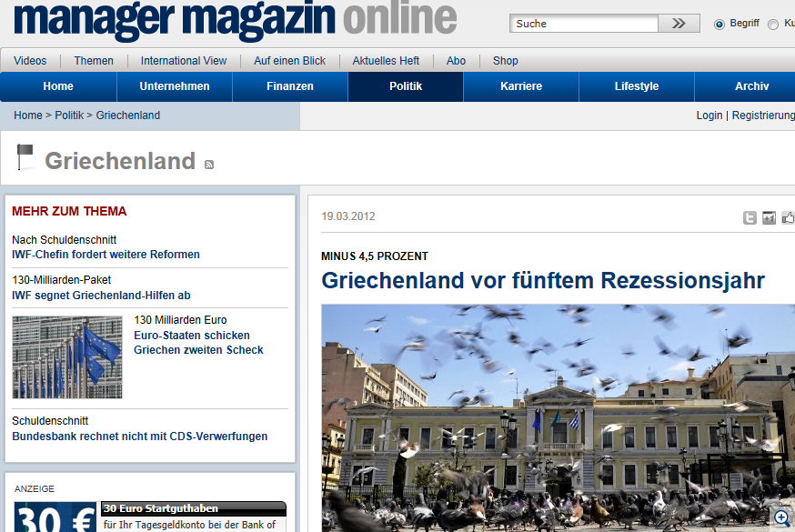795x532 pixels.
Task: Submit search with the double-arrow button
Action: [679, 24]
